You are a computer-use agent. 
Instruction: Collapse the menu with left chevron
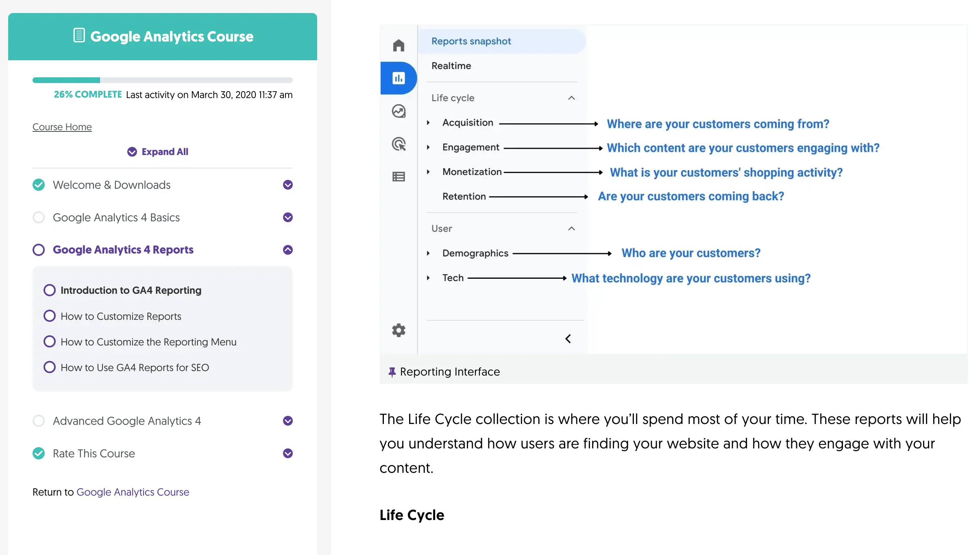(568, 339)
